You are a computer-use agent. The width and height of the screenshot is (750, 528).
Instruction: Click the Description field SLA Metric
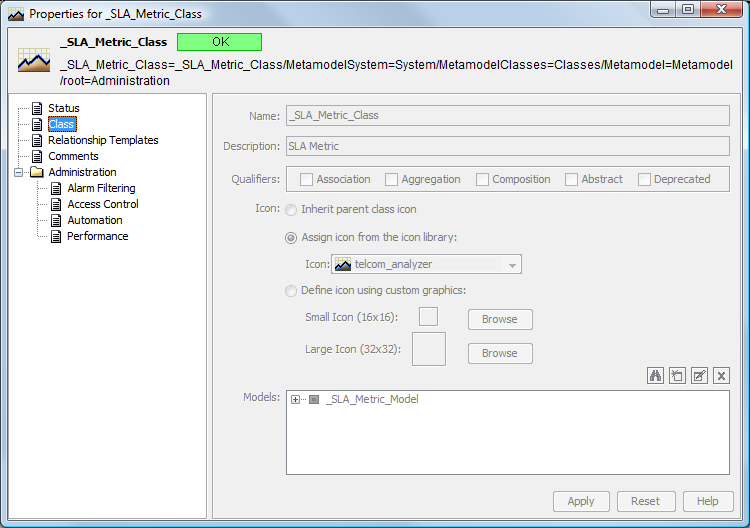point(507,146)
